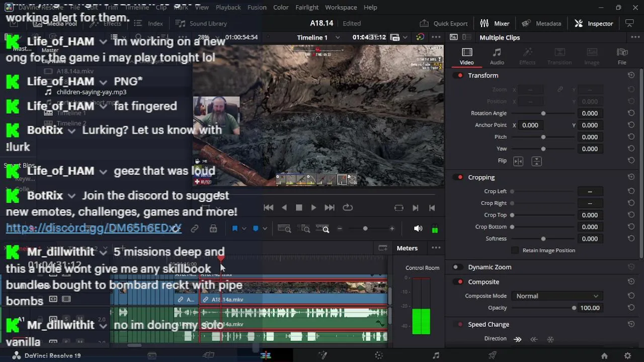This screenshot has width=644, height=362.
Task: Click Quick Export
Action: (x=443, y=23)
